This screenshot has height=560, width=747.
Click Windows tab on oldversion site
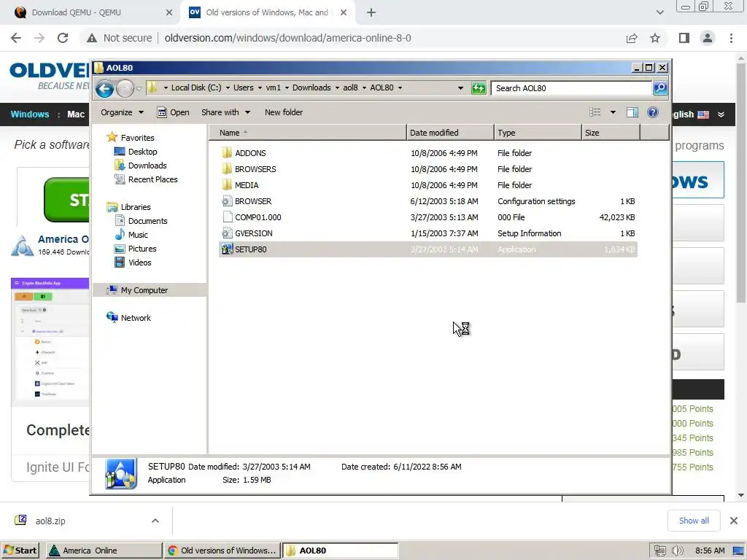(29, 114)
